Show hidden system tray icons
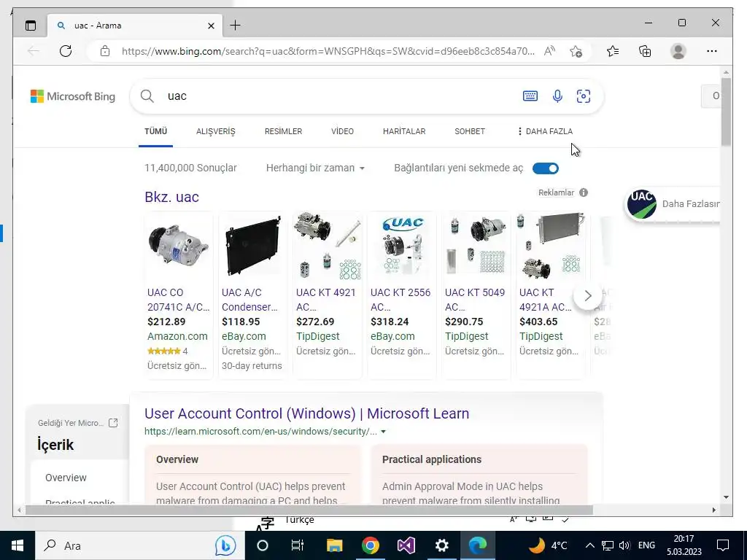The width and height of the screenshot is (747, 560). tap(589, 545)
